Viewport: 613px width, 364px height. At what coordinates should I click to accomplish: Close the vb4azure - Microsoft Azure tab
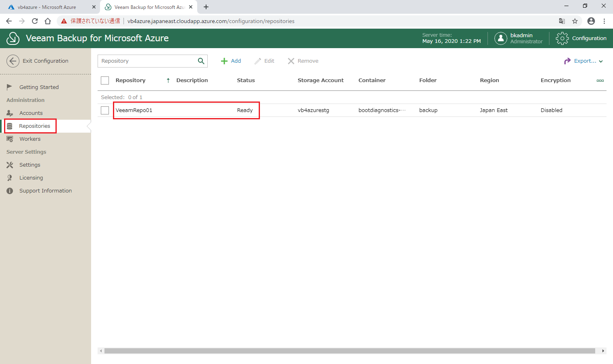pos(94,7)
